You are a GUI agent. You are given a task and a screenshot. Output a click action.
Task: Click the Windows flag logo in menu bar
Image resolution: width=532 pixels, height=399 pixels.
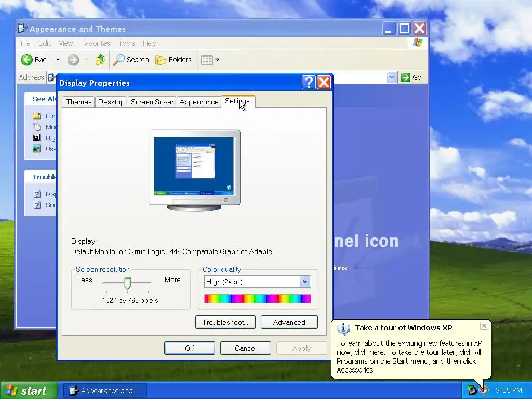417,43
